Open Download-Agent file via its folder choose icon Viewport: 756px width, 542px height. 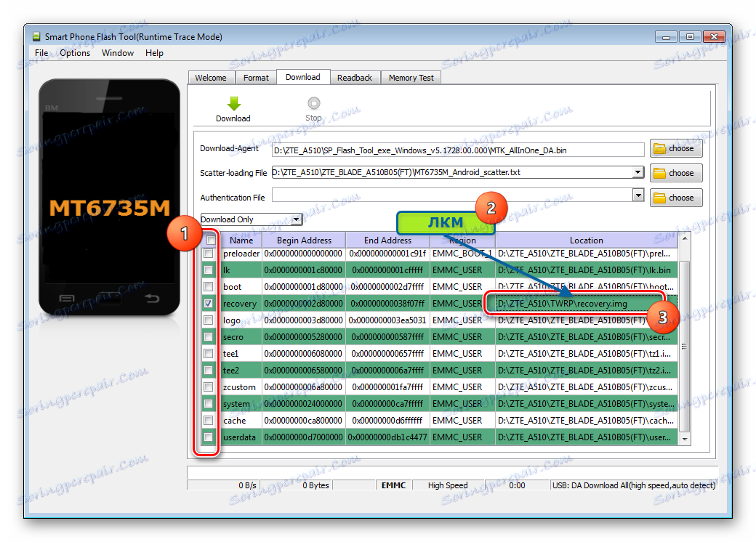coord(675,148)
